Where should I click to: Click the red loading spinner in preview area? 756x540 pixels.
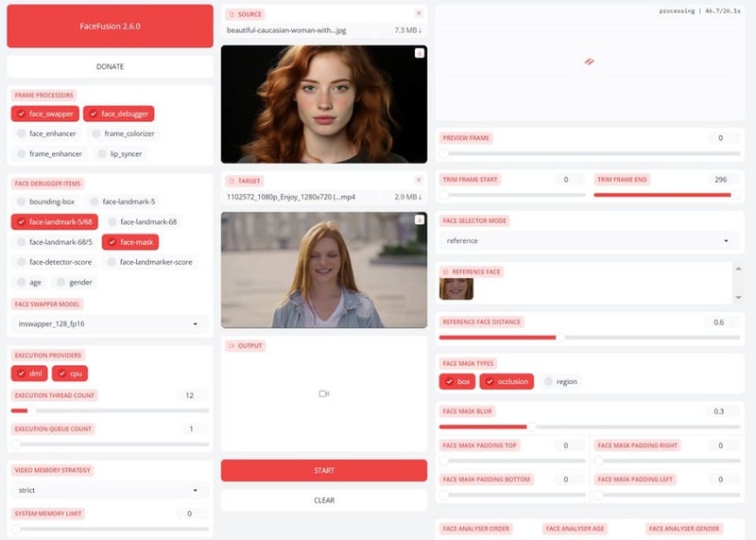(588, 61)
